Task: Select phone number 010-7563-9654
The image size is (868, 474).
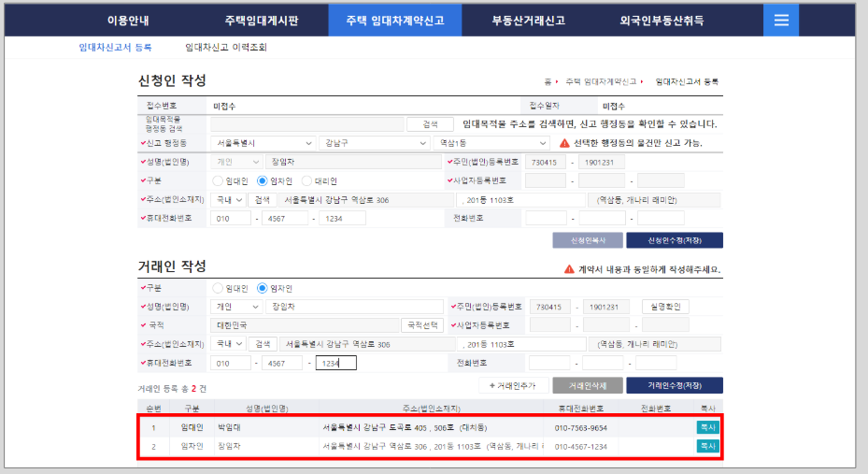Action: [x=581, y=428]
